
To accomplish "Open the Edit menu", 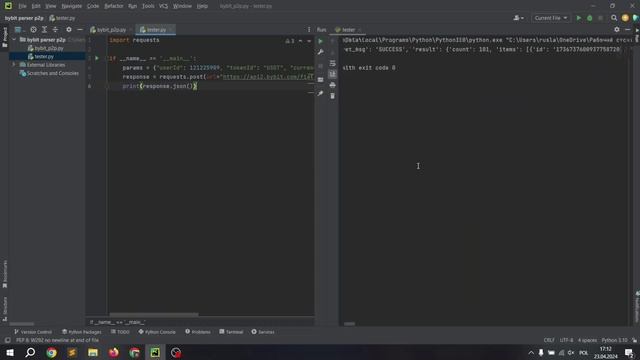I will (x=36, y=6).
